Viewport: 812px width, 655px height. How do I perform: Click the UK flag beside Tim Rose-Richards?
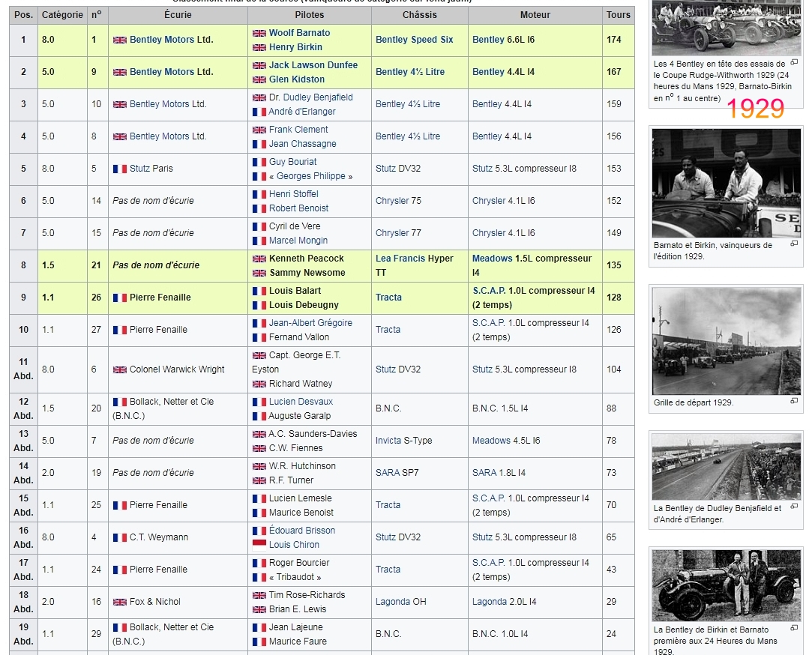coord(259,596)
